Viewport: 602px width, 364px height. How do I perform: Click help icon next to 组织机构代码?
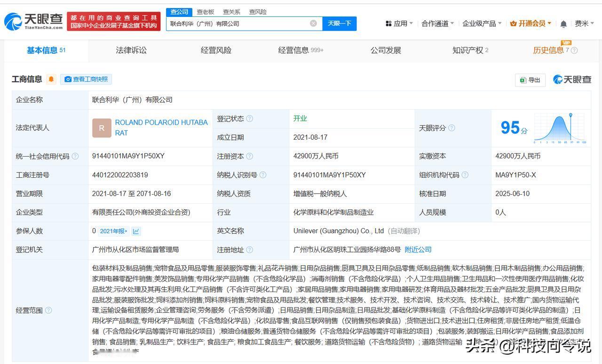465,175
